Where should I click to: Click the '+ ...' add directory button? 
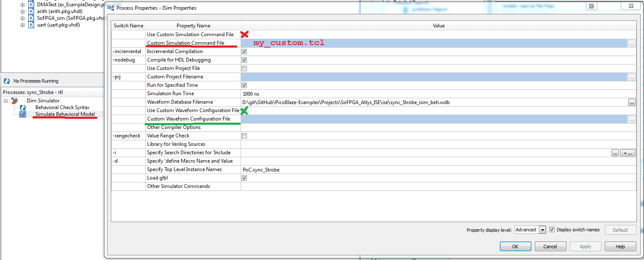pyautogui.click(x=628, y=153)
